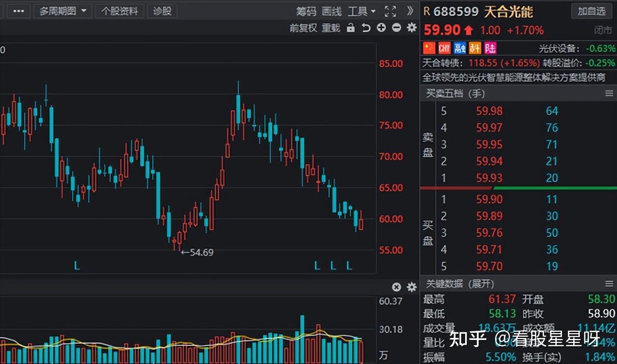Viewport: 617px width, 364px height.
Task: Click the current price 59.90
Action: point(443,30)
